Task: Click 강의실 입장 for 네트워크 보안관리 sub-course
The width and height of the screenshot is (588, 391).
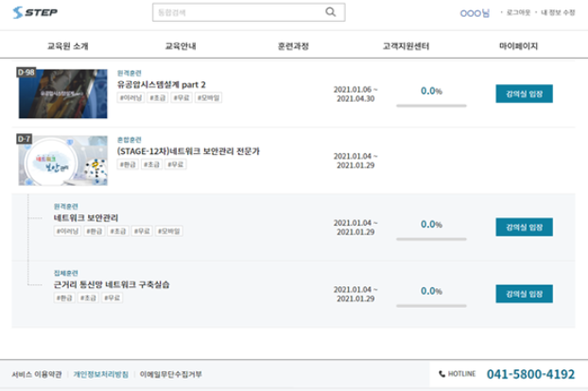Action: (524, 227)
